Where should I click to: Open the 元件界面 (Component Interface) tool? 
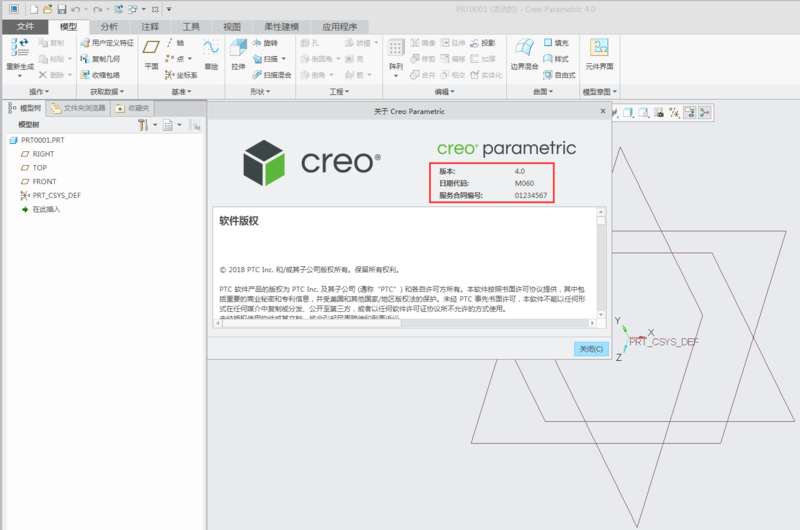tap(599, 54)
